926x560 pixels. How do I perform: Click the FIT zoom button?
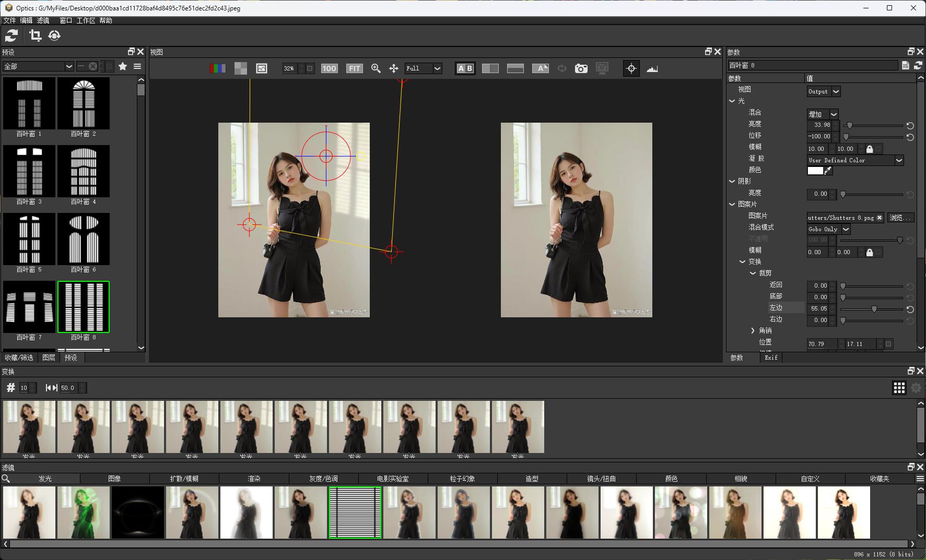pos(355,68)
